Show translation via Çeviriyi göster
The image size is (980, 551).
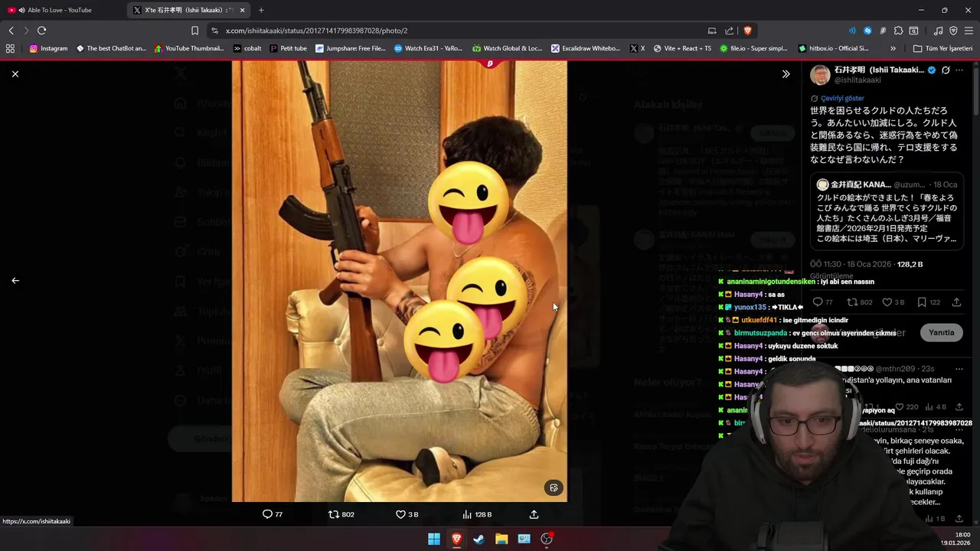(x=842, y=98)
